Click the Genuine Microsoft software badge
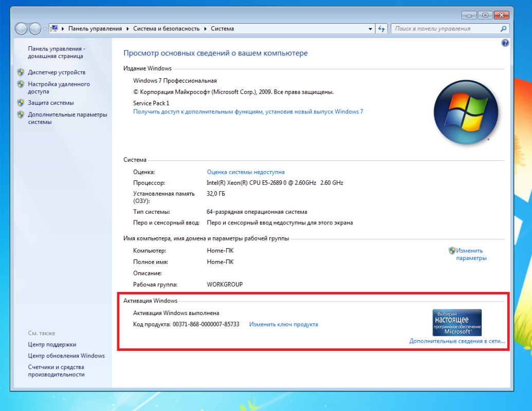Image resolution: width=532 pixels, height=411 pixels. point(457,322)
